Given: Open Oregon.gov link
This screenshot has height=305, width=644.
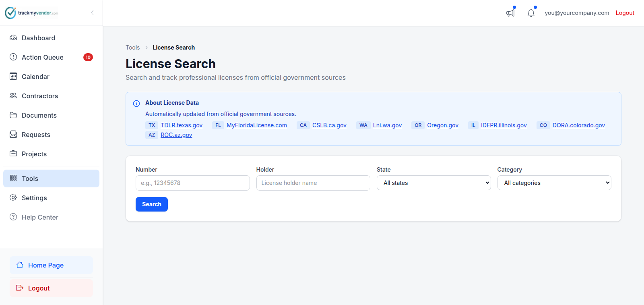Looking at the screenshot, I should click(443, 125).
